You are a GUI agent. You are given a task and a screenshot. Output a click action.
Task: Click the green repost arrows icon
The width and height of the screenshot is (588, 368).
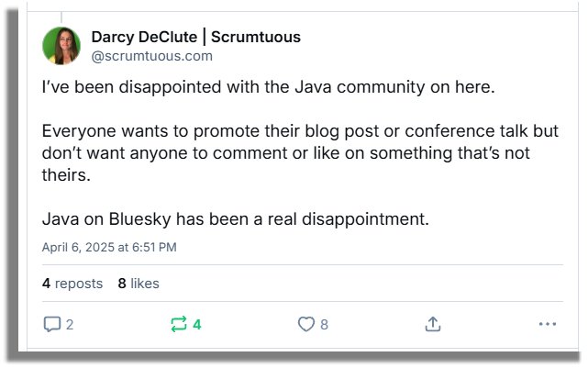click(178, 324)
